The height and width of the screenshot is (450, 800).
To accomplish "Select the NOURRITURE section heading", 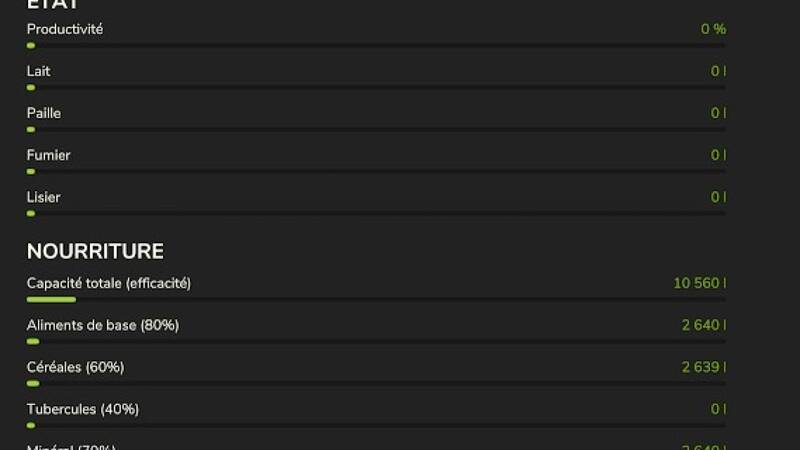I will pos(95,251).
